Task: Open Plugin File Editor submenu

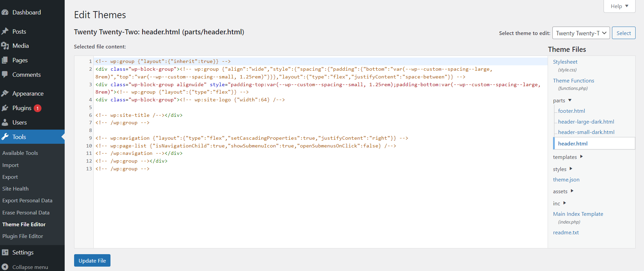Action: pyautogui.click(x=23, y=236)
